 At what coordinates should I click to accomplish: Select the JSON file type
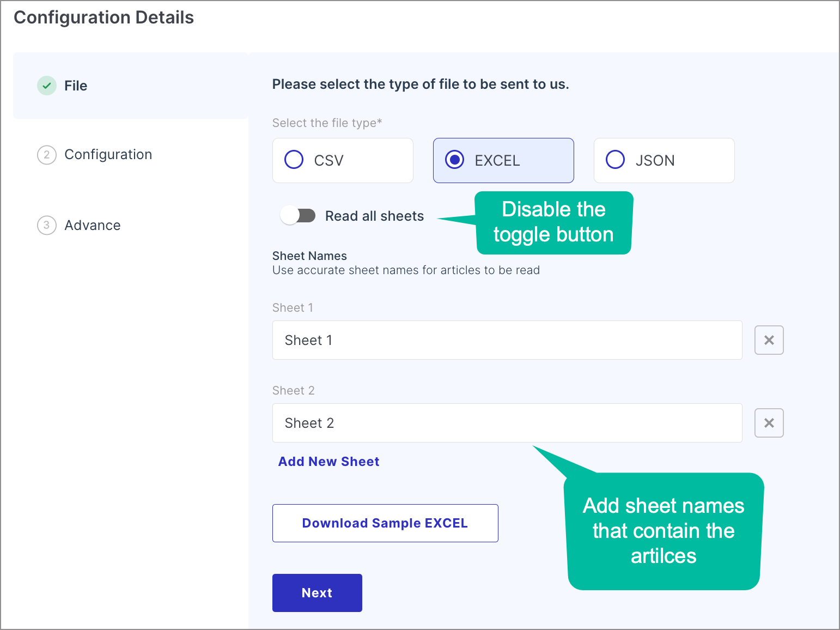coord(664,160)
